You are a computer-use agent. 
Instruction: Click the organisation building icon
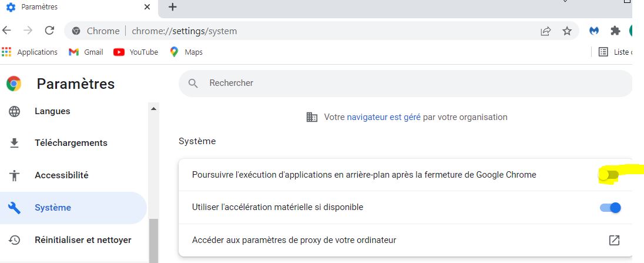coord(312,117)
